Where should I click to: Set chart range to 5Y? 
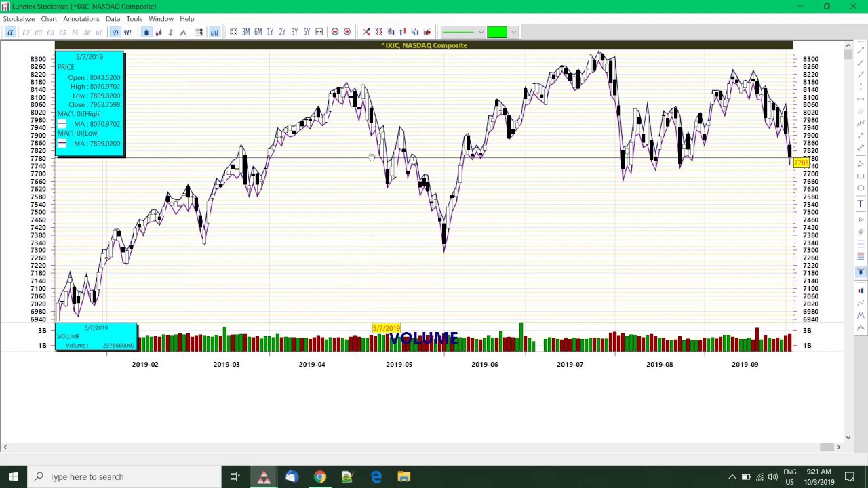pyautogui.click(x=307, y=32)
